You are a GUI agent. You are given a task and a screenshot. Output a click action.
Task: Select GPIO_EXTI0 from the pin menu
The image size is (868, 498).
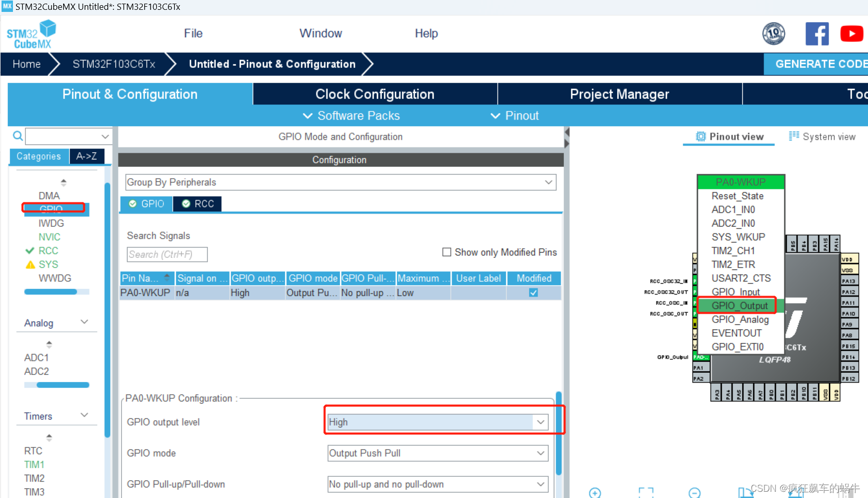tap(737, 347)
